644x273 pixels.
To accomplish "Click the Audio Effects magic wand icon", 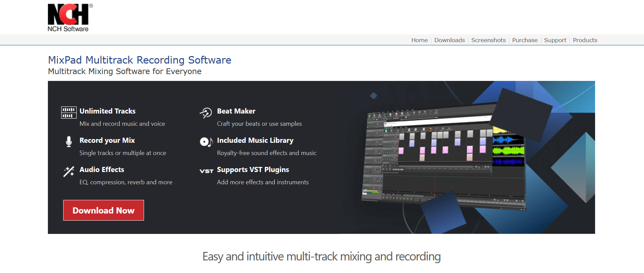I will point(69,171).
